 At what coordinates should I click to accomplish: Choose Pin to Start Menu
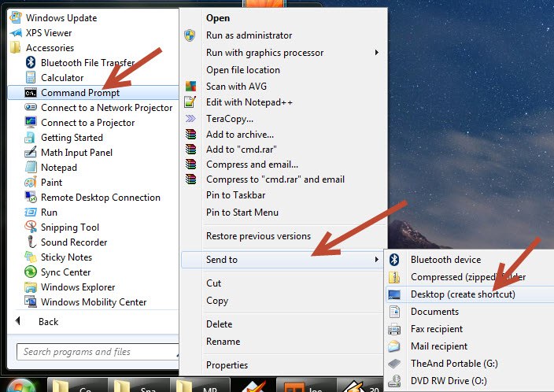[242, 213]
